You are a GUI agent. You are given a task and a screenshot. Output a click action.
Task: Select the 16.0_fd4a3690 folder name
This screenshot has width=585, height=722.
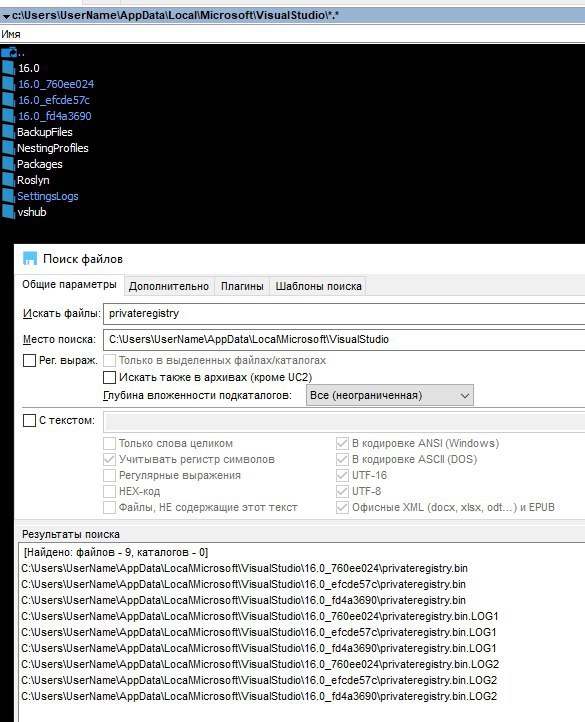pos(54,116)
